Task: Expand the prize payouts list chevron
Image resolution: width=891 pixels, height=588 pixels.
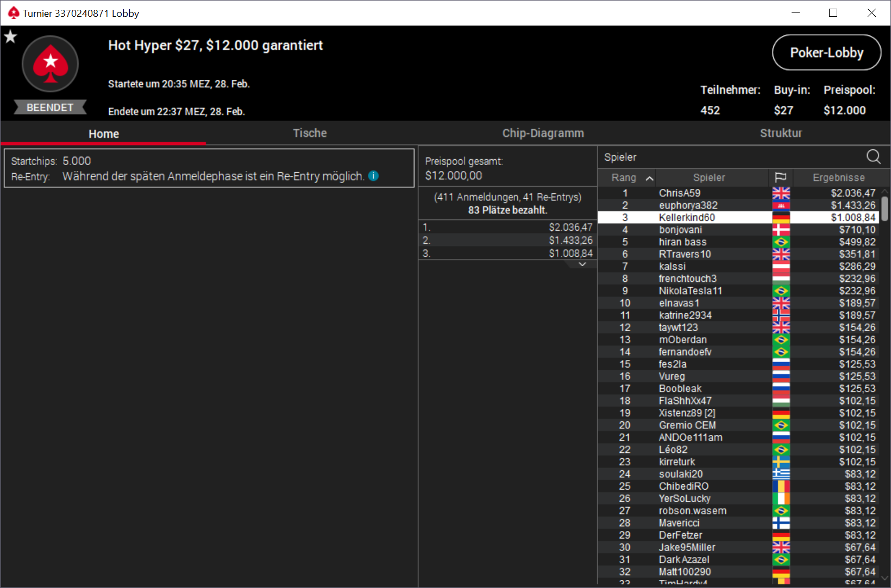Action: 582,264
